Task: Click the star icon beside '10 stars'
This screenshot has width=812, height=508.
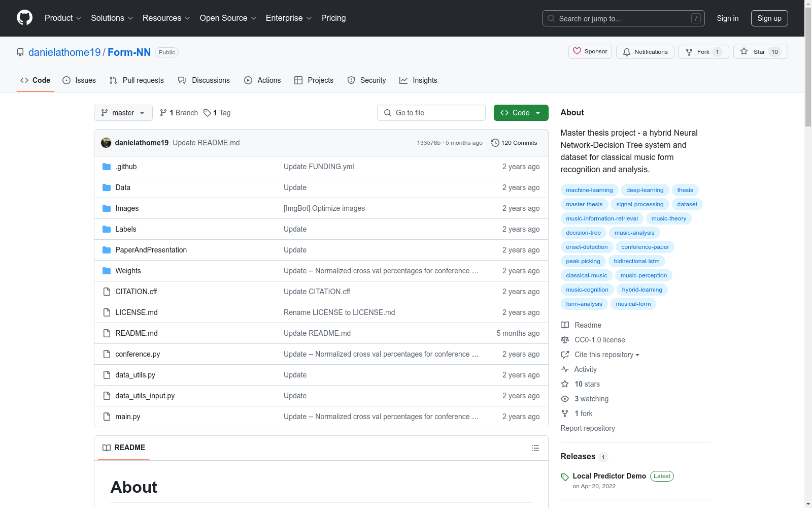Action: [565, 384]
